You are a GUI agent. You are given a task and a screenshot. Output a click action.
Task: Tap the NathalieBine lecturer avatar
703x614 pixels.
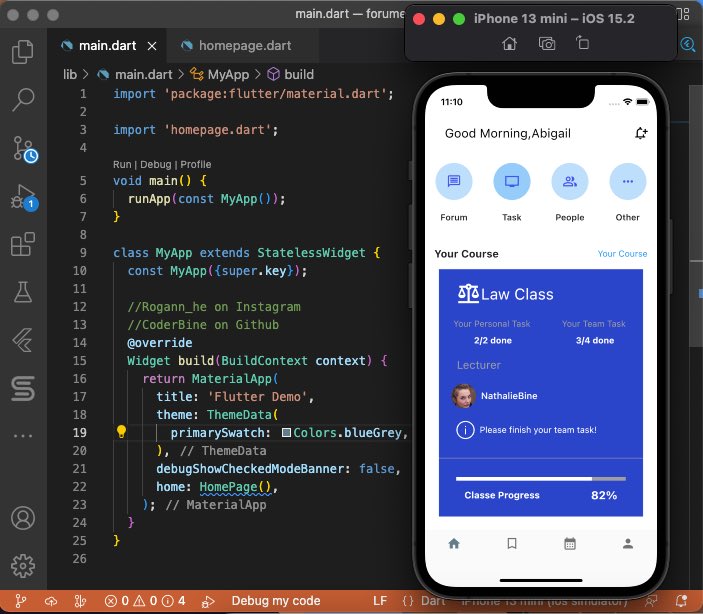tap(463, 396)
